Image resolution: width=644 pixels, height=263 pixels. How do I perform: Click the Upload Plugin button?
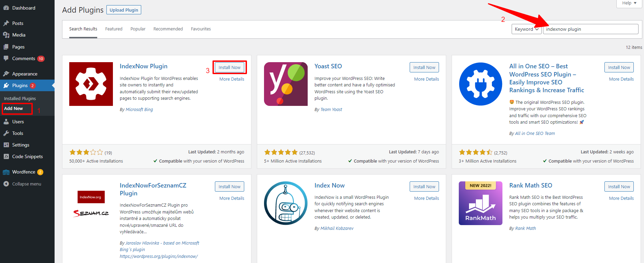click(124, 10)
